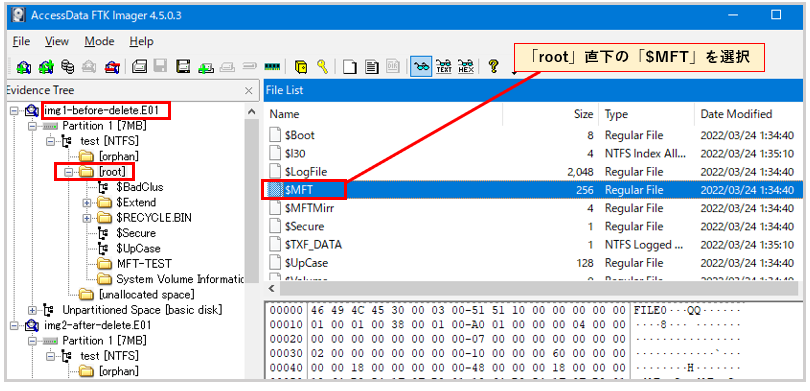Viewport: 810px width, 391px height.
Task: Collapse Partition 1 under img2-after-delete.E01
Action: (33, 341)
